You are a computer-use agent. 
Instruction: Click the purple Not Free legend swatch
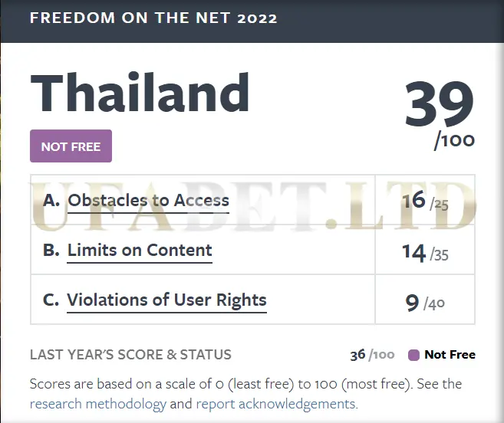(x=413, y=356)
